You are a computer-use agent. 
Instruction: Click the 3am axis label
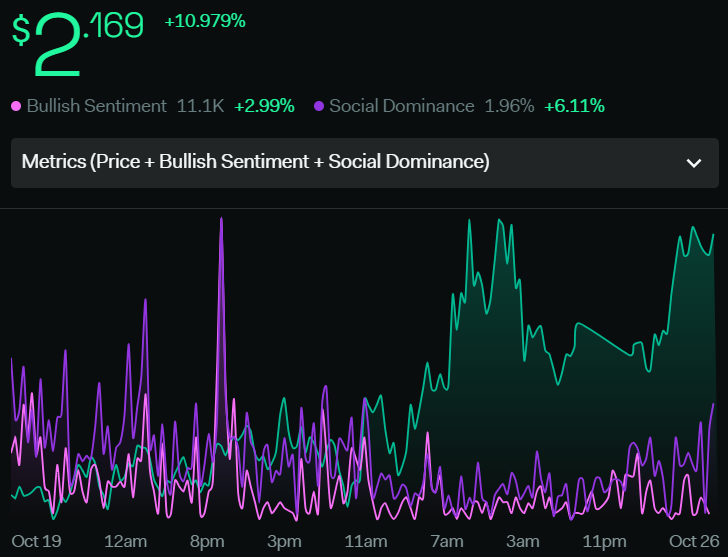[523, 541]
